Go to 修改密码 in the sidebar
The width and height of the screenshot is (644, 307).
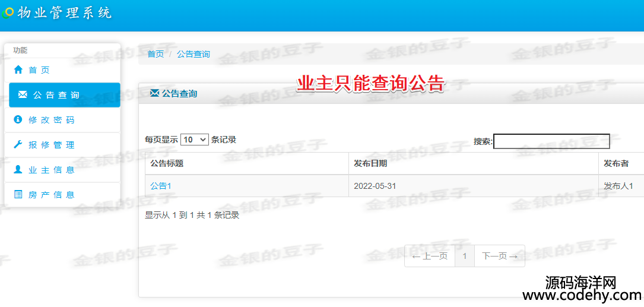tap(62, 120)
